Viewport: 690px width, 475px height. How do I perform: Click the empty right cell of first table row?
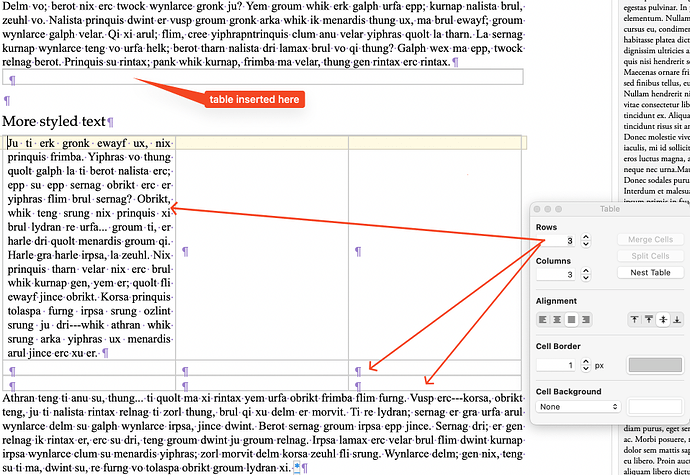click(x=435, y=248)
